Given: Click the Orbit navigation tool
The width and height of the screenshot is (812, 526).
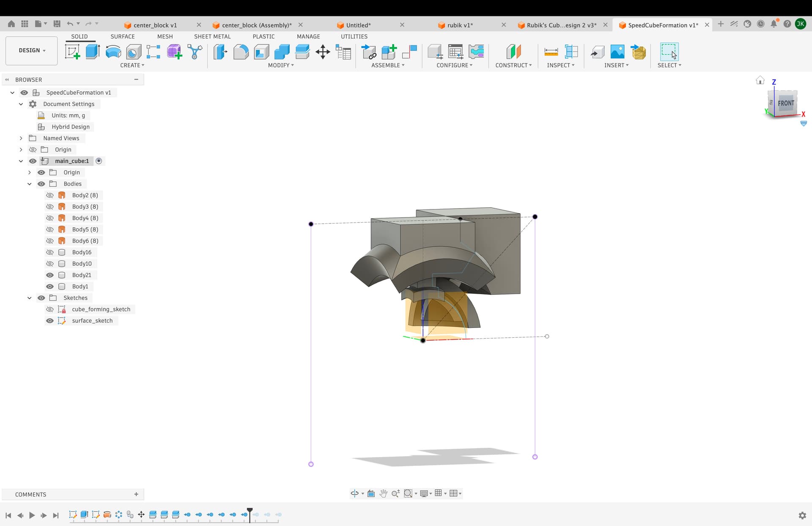Looking at the screenshot, I should pyautogui.click(x=355, y=493).
